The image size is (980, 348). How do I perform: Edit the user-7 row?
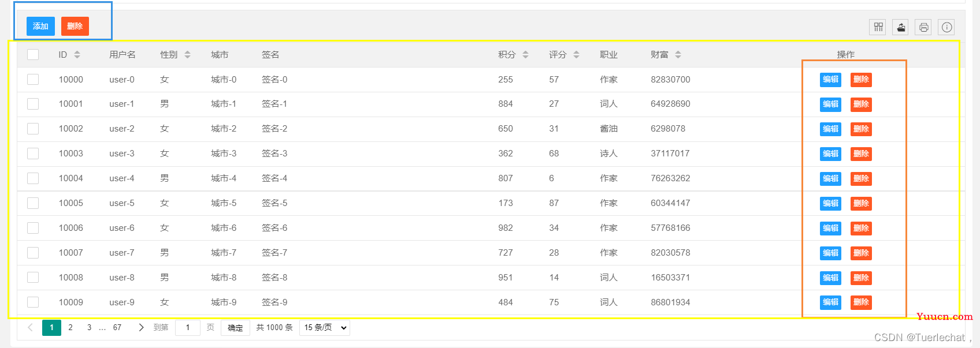point(830,253)
